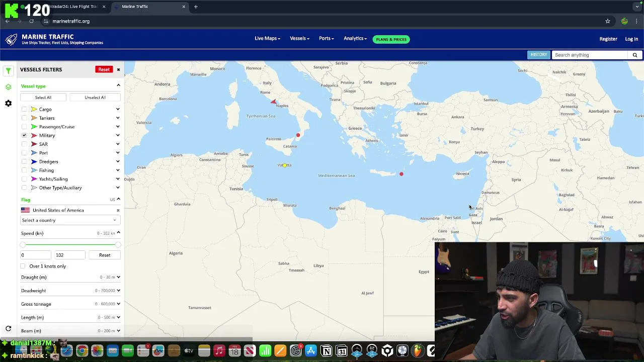Open the History button
This screenshot has width=644, height=362.
pyautogui.click(x=538, y=55)
